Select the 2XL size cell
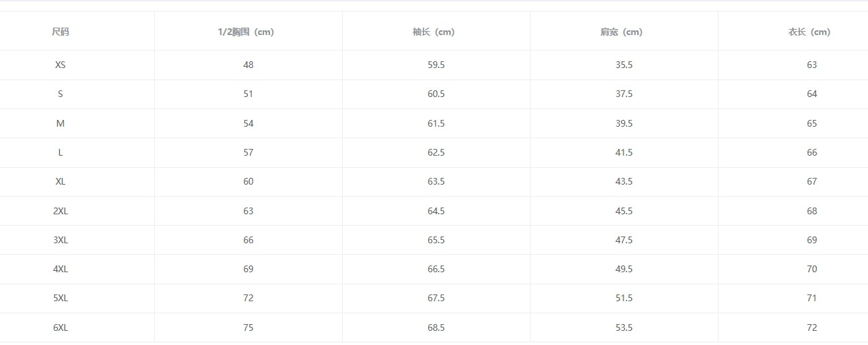868x345 pixels. (61, 211)
